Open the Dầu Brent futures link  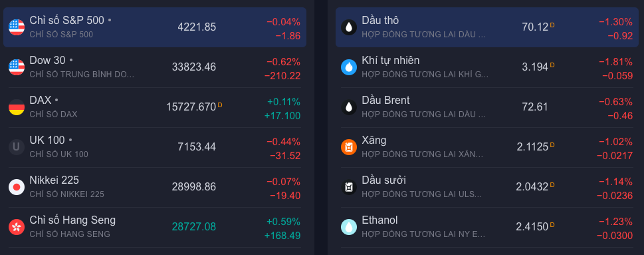click(385, 100)
